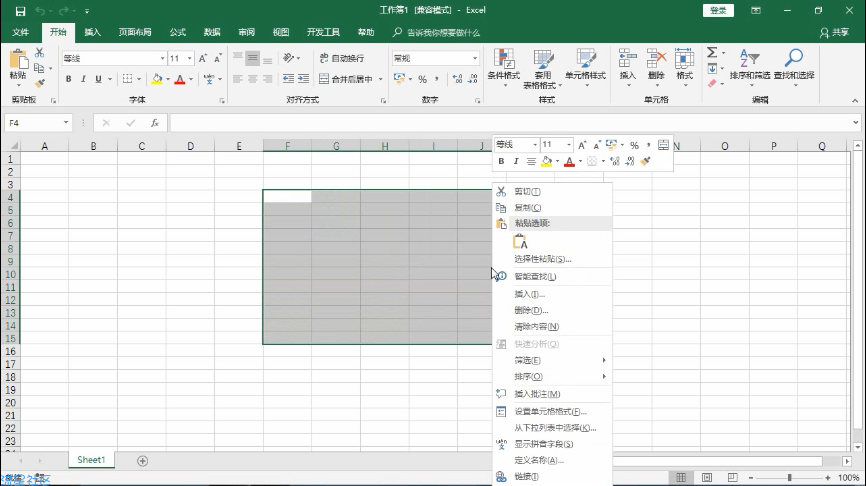Expand the 常规 number format dropdown

[475, 59]
